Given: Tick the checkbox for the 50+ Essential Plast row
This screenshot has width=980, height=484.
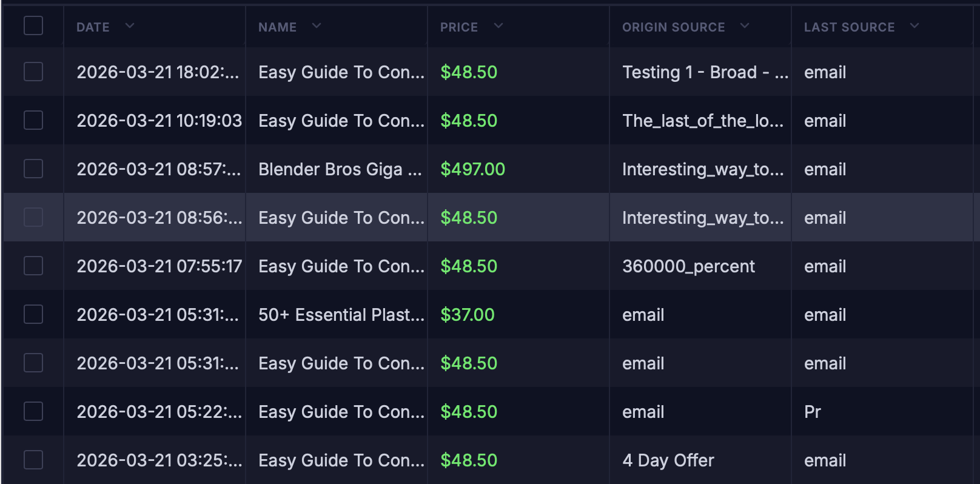Looking at the screenshot, I should 33,314.
